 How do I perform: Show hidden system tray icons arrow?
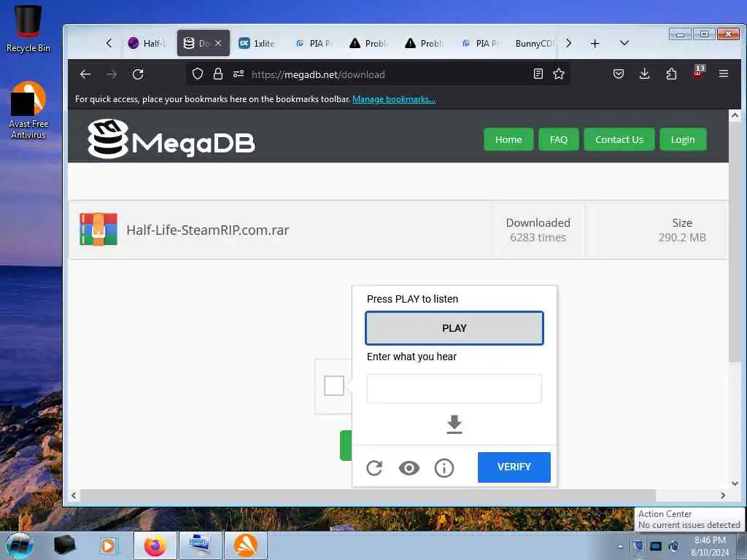click(x=620, y=547)
